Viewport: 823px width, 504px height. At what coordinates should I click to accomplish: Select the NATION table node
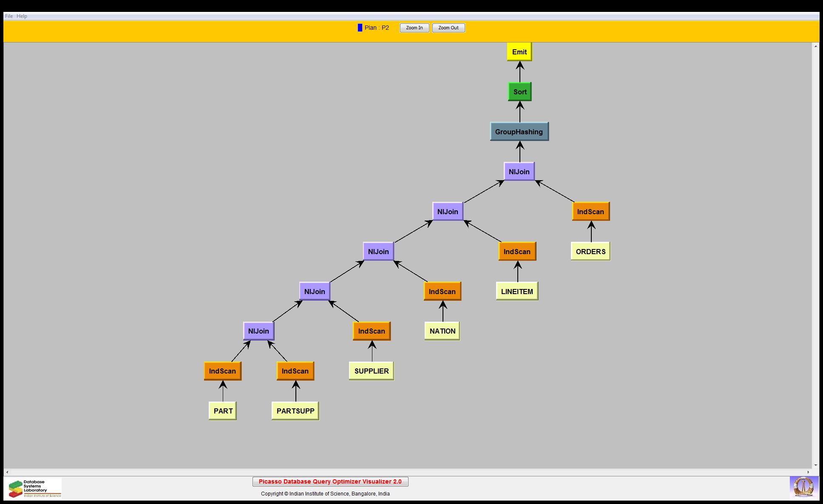click(x=442, y=331)
